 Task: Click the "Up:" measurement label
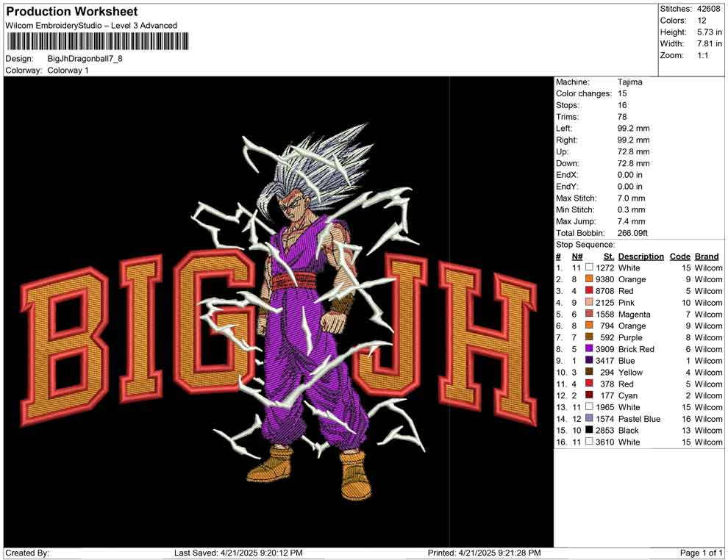click(562, 151)
